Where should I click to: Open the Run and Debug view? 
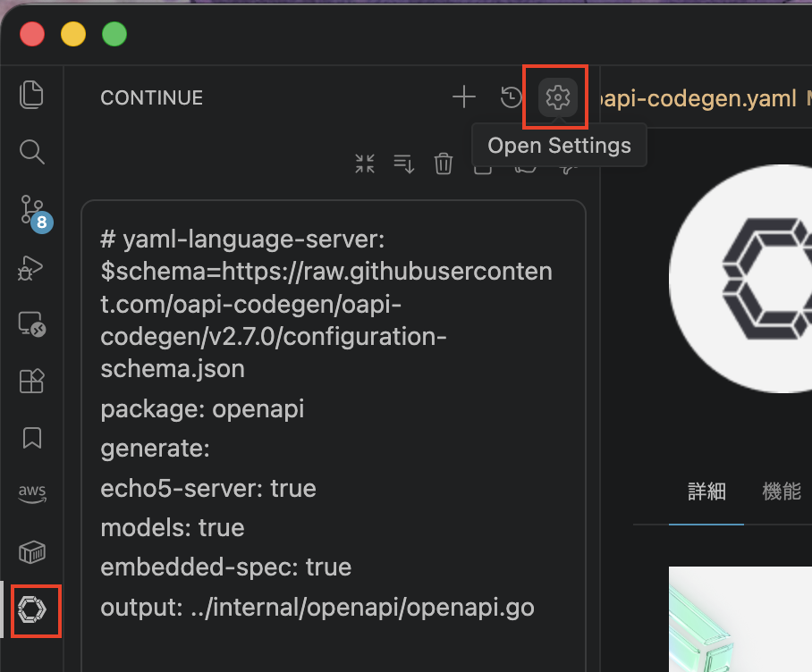coord(30,268)
